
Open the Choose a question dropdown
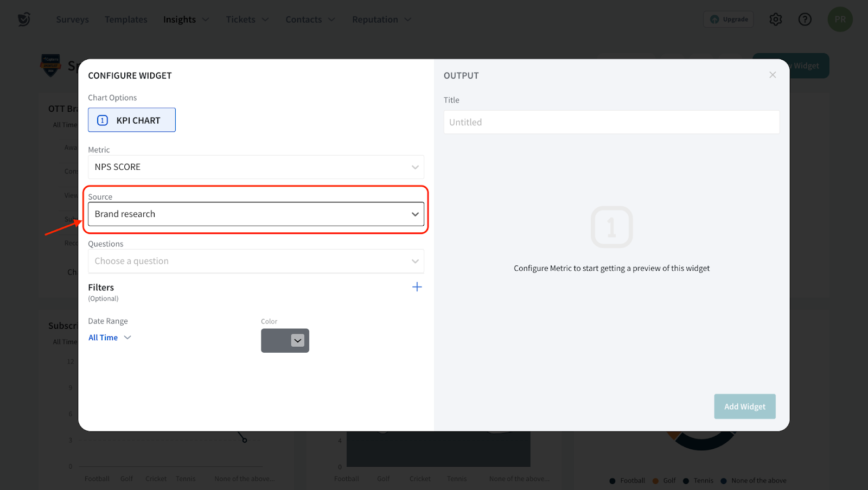256,261
